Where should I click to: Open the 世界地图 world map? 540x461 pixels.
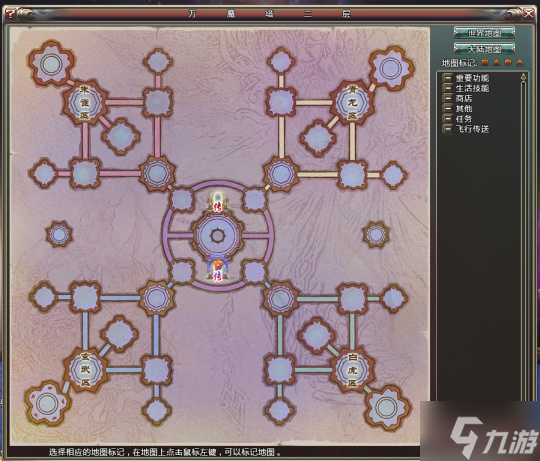point(484,33)
